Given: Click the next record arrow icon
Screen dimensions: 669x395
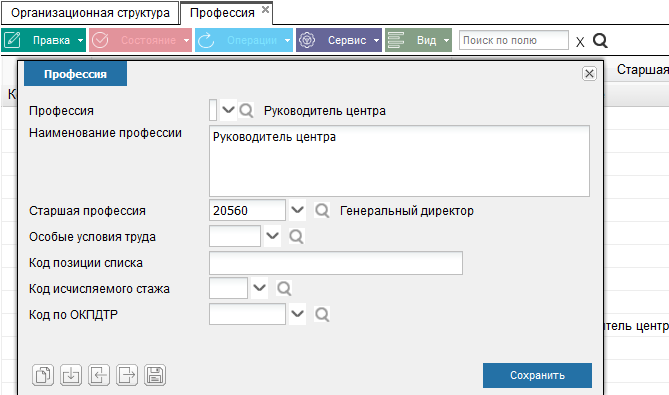Looking at the screenshot, I should 127,375.
